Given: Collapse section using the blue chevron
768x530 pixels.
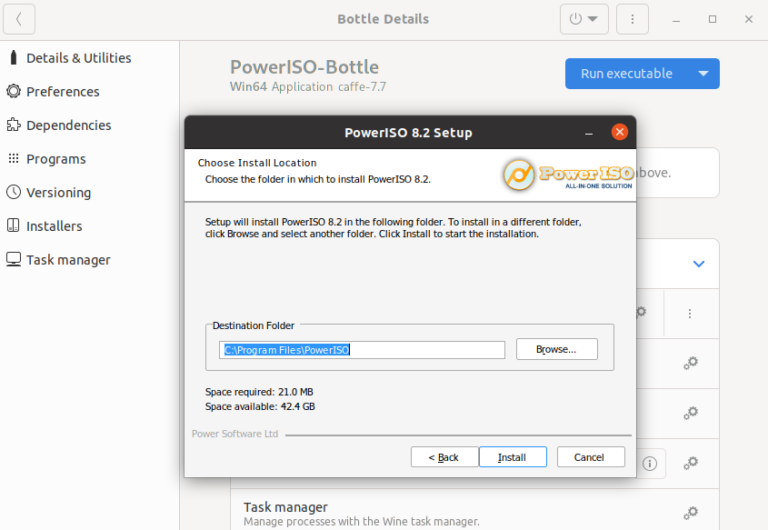Looking at the screenshot, I should coord(699,264).
